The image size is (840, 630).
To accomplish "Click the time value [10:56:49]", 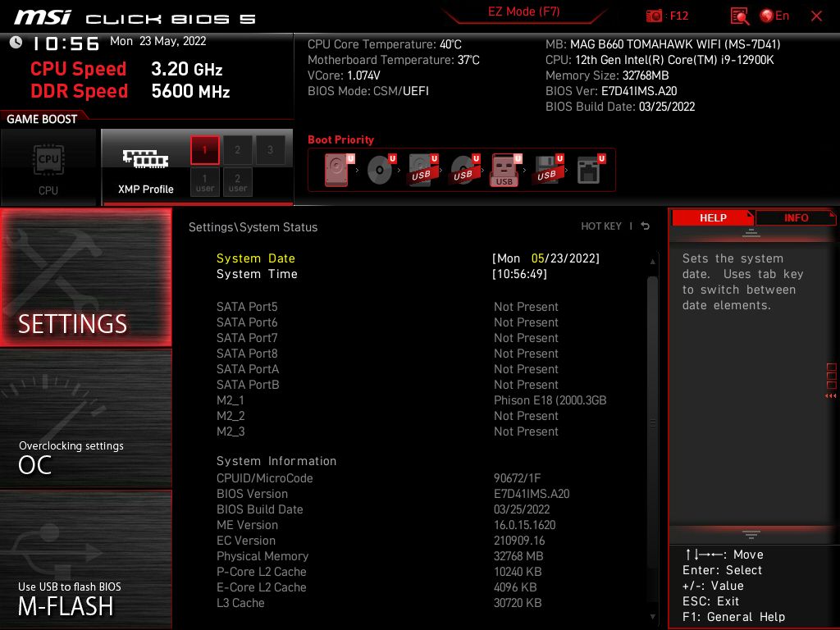I will pyautogui.click(x=519, y=274).
